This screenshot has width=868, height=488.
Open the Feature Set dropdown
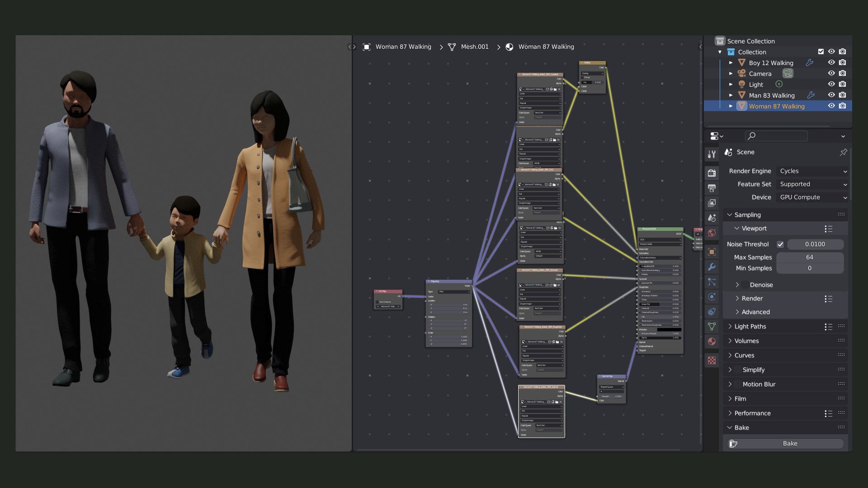(x=813, y=184)
